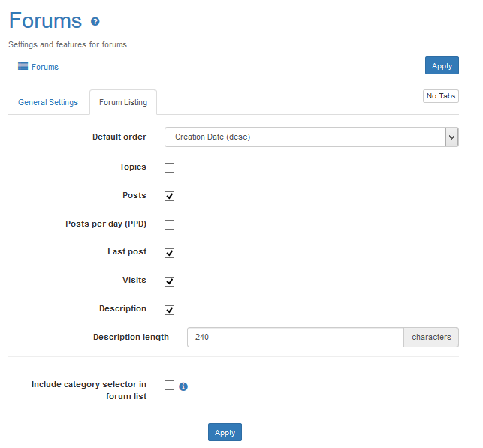Disable the Visits checkbox
This screenshot has height=448, width=483.
point(169,281)
